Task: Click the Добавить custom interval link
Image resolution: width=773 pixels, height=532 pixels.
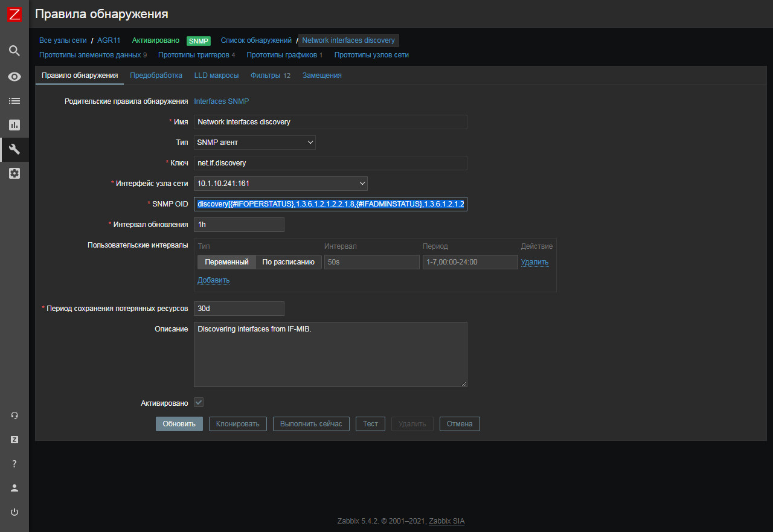Action: tap(213, 280)
